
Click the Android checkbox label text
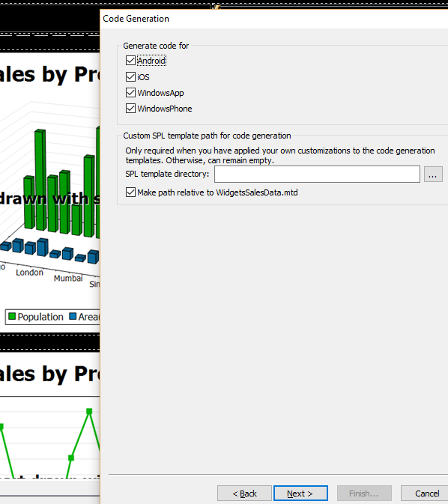[x=151, y=61]
